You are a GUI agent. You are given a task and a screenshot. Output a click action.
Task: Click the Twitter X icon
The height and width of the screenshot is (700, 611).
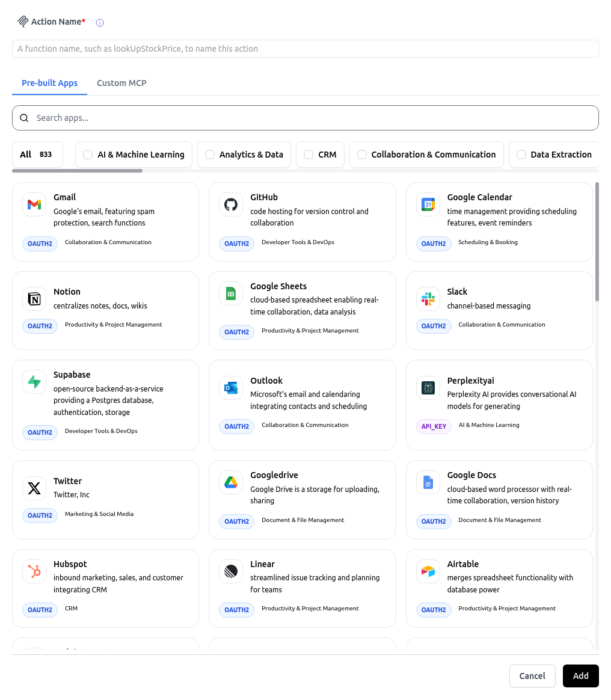pos(34,488)
